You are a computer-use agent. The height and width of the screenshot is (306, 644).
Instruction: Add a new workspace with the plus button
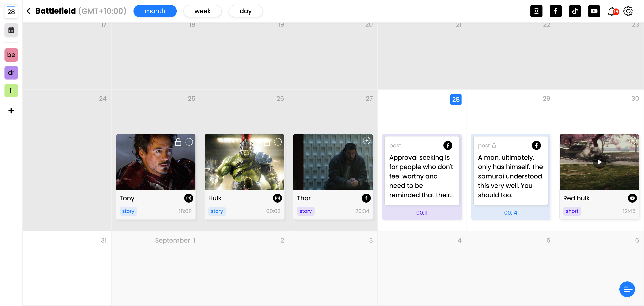click(11, 111)
